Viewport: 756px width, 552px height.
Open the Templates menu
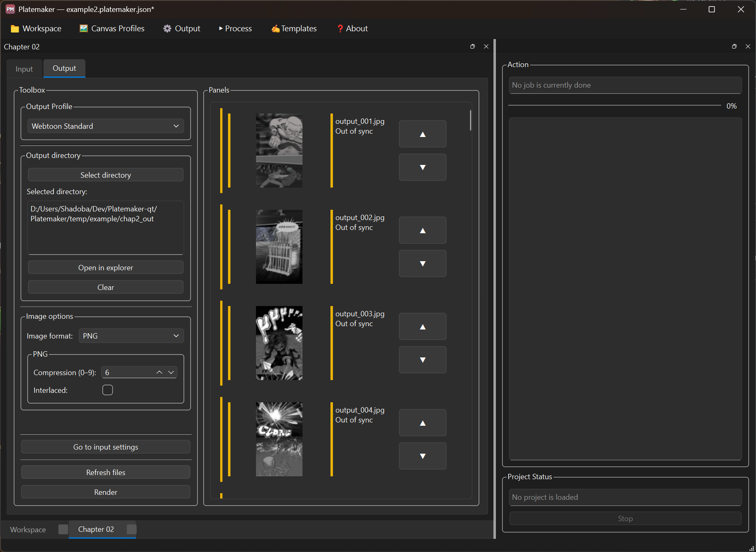[294, 28]
